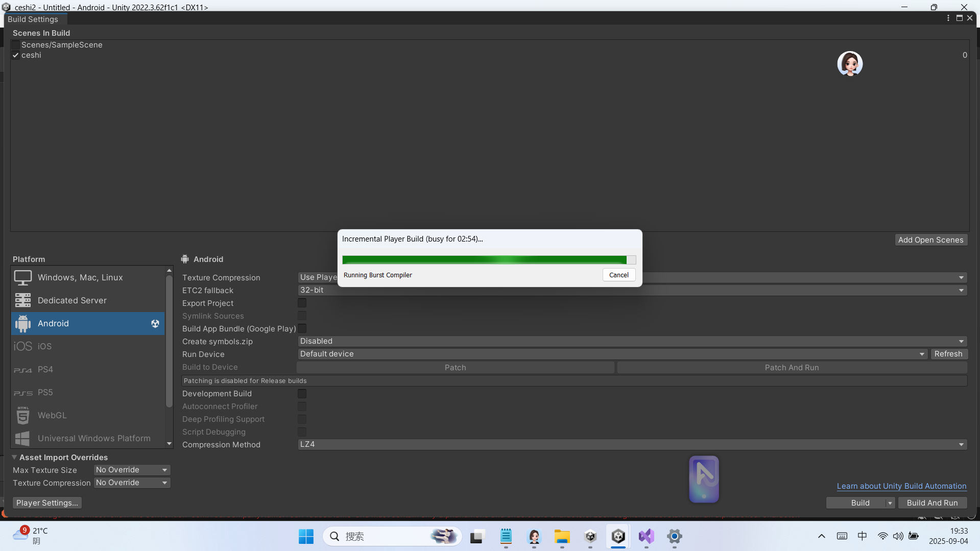Open the Build button dropdown arrow
The image size is (980, 551).
(890, 504)
